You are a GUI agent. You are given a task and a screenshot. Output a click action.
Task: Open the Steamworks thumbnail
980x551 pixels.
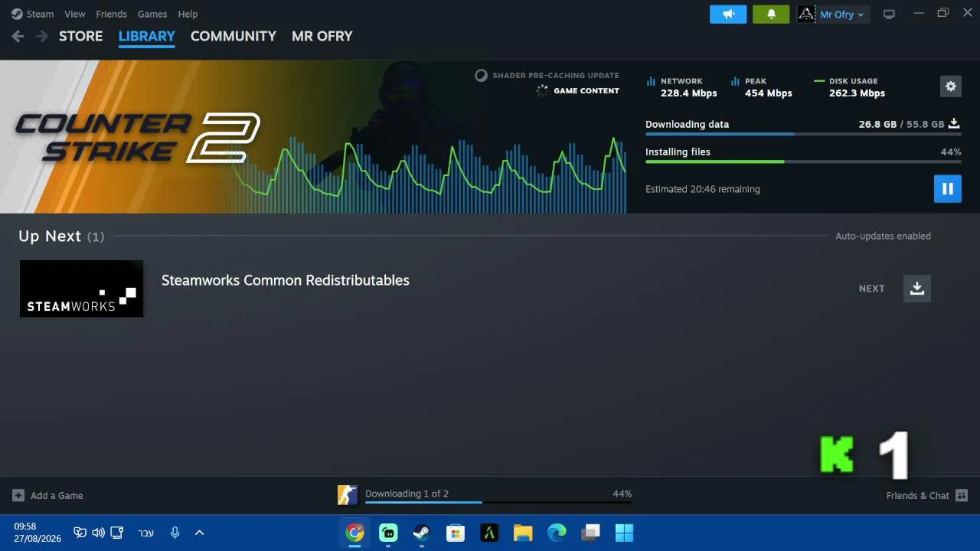tap(81, 289)
